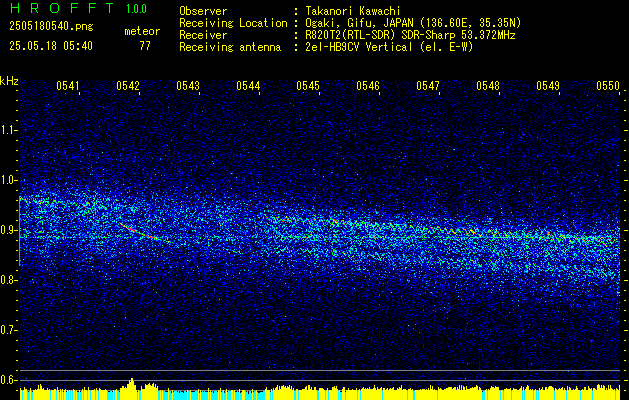Click the Observer field label
The image size is (629, 400).
[x=203, y=11]
